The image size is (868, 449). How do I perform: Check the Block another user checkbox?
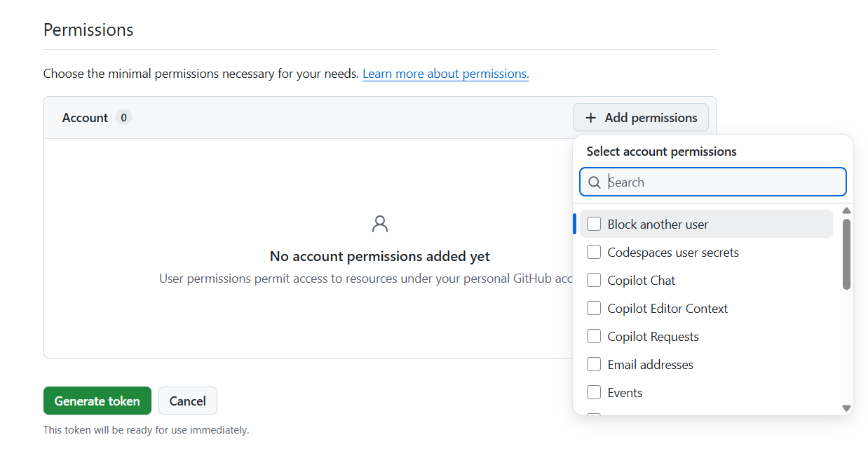[594, 224]
